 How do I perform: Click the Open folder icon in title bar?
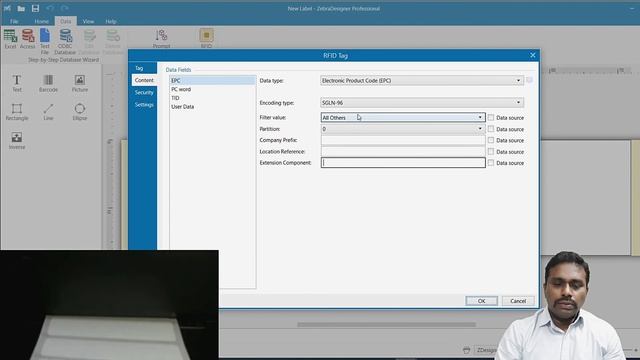coord(21,8)
